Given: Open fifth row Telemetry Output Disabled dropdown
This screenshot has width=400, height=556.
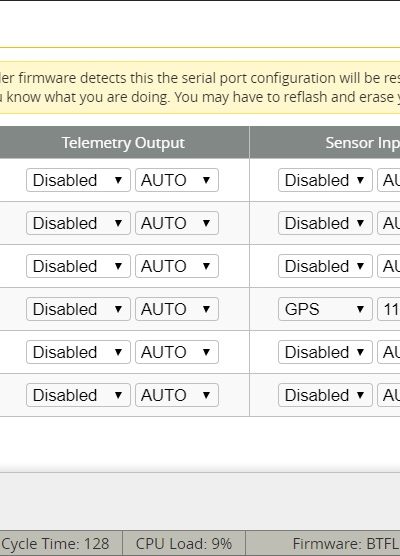Looking at the screenshot, I should point(78,352).
